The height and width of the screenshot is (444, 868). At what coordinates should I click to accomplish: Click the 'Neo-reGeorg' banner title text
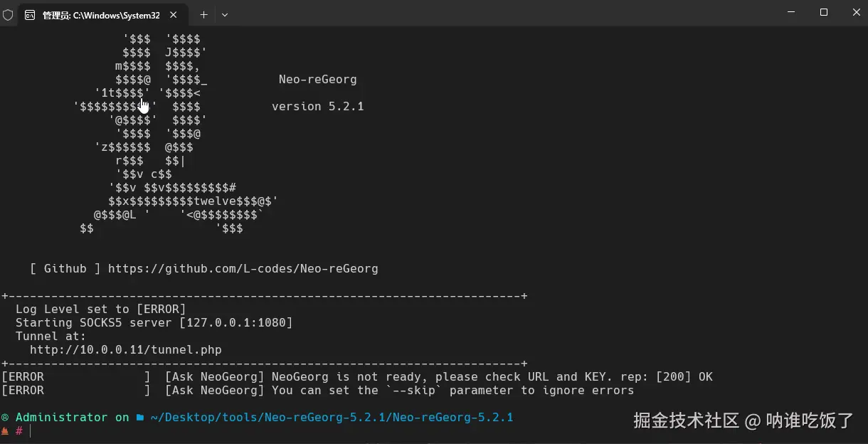tap(317, 80)
